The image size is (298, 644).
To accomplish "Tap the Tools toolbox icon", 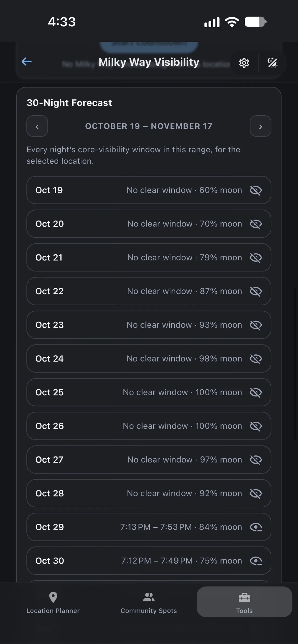I will coord(244,598).
